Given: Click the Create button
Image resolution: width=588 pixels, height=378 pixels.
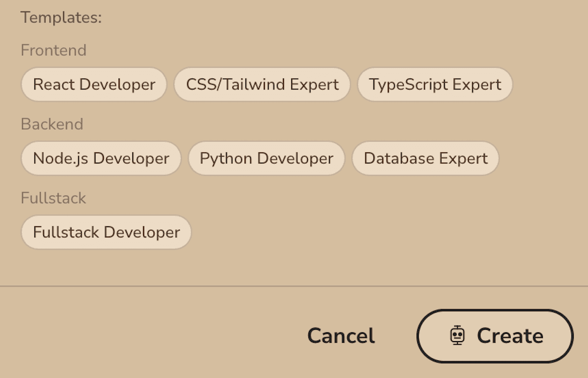Looking at the screenshot, I should [495, 336].
